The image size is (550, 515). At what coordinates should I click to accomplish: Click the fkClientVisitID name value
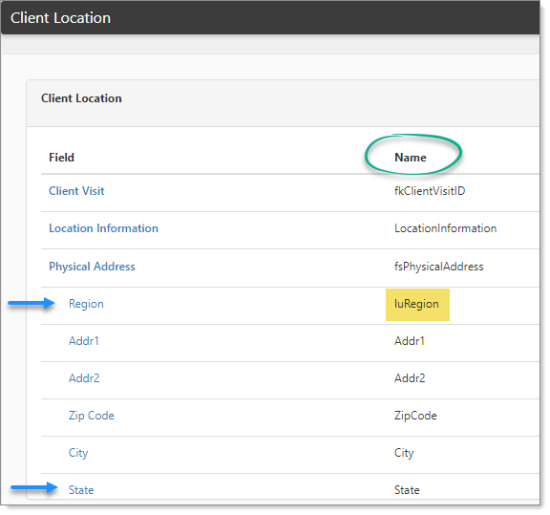430,191
